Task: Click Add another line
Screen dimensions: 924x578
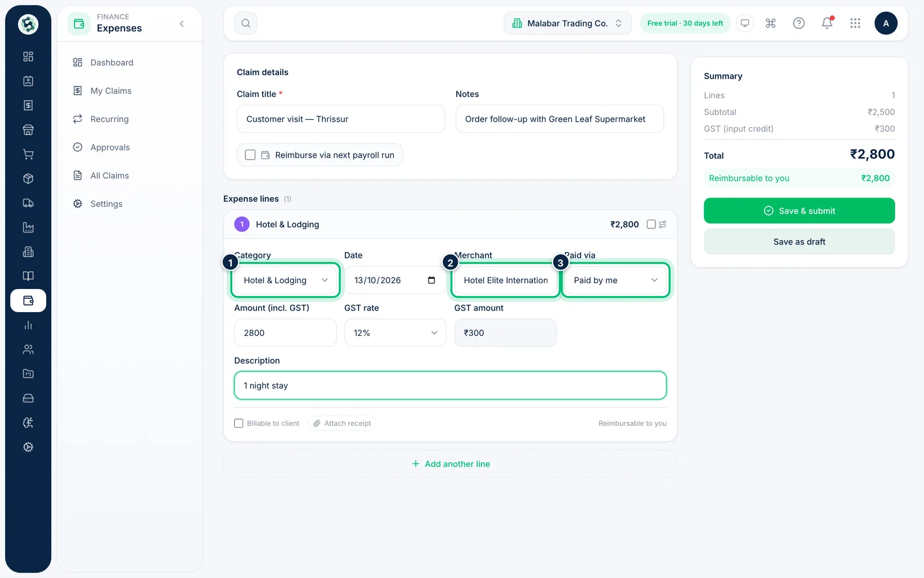Action: tap(450, 464)
